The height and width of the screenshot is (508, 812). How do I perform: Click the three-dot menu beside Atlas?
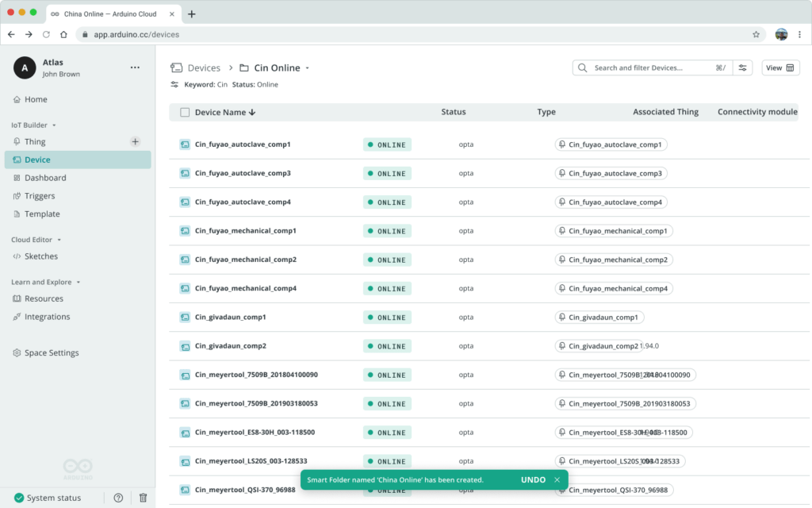(135, 68)
